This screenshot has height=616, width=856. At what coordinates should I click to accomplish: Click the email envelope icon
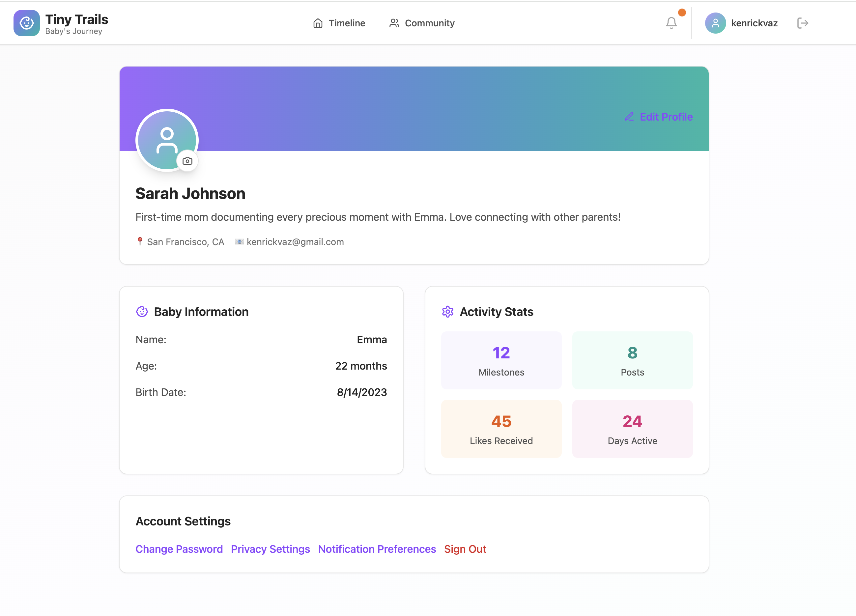point(239,241)
